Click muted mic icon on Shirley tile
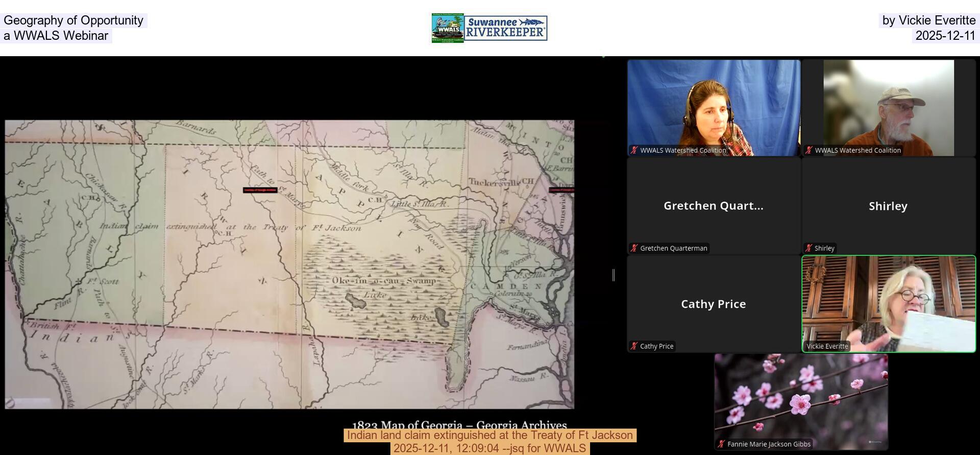Image resolution: width=980 pixels, height=455 pixels. pyautogui.click(x=808, y=248)
